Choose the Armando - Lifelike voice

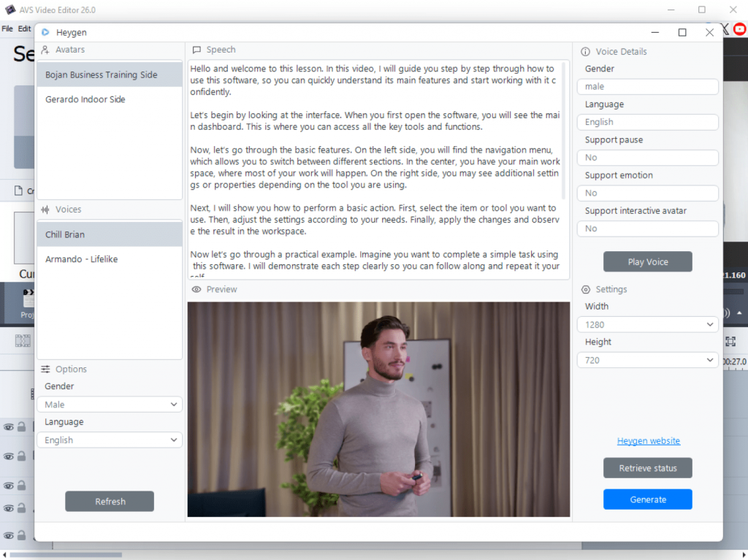click(x=110, y=259)
